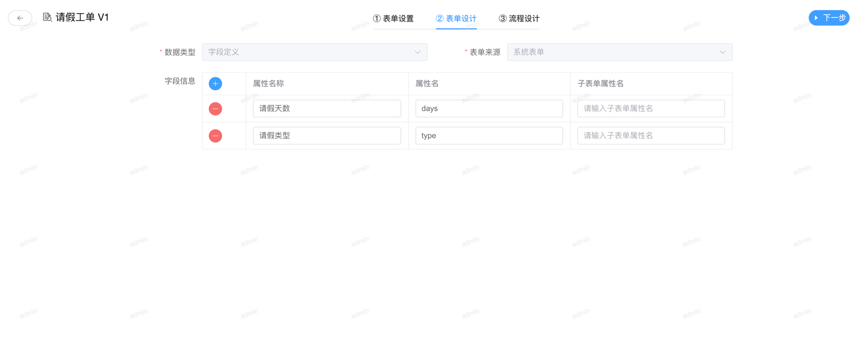Click the 请假天数 attribute name field

[x=327, y=108]
